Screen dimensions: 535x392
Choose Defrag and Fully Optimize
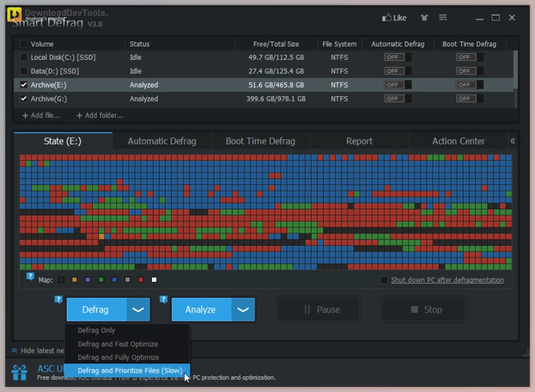[x=127, y=357]
